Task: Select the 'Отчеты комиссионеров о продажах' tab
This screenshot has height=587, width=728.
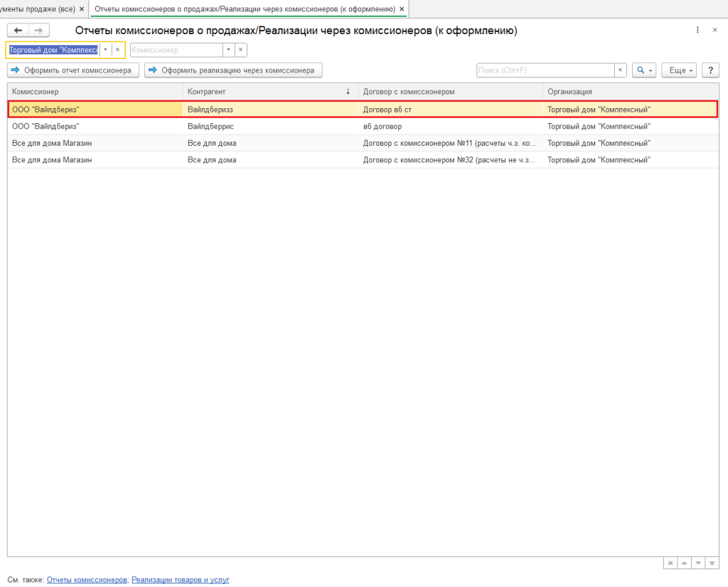Action: click(245, 9)
